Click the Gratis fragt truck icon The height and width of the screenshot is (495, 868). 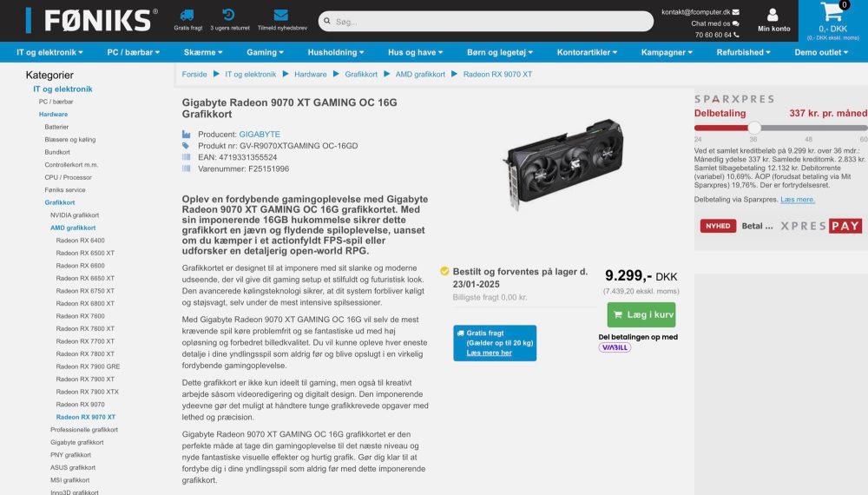click(x=187, y=15)
